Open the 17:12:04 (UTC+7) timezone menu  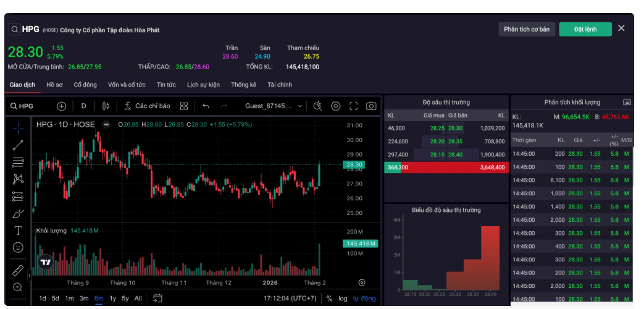(290, 298)
